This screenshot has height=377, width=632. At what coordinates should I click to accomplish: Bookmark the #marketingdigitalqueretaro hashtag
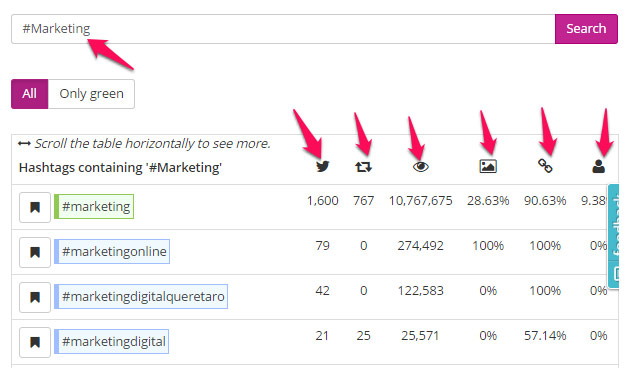point(35,298)
